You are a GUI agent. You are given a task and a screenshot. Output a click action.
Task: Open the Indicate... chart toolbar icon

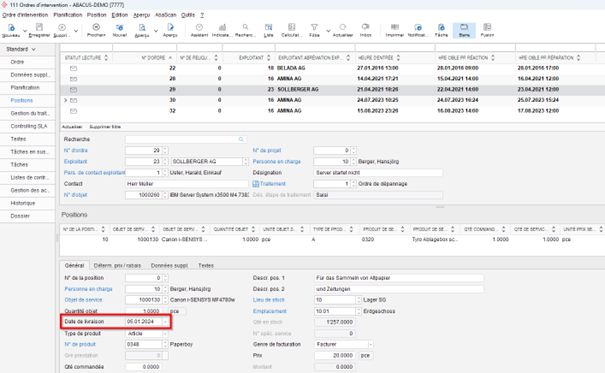click(222, 27)
